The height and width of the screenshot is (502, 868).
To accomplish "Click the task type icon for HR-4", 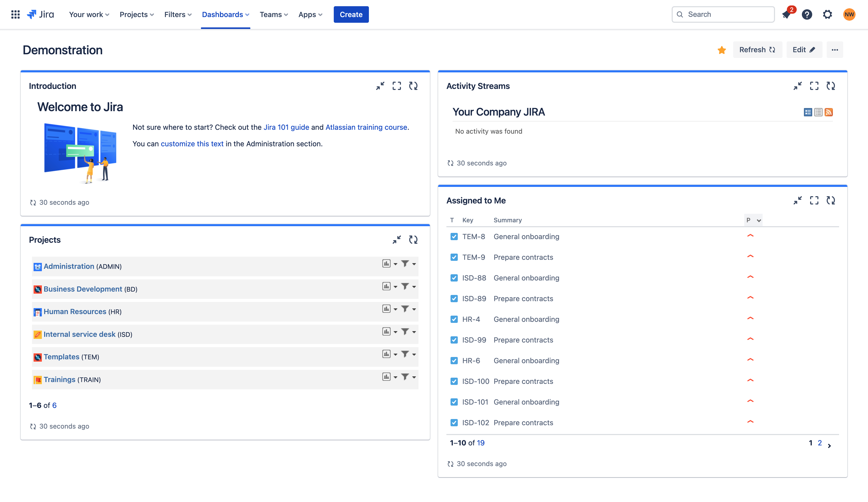I will [454, 319].
